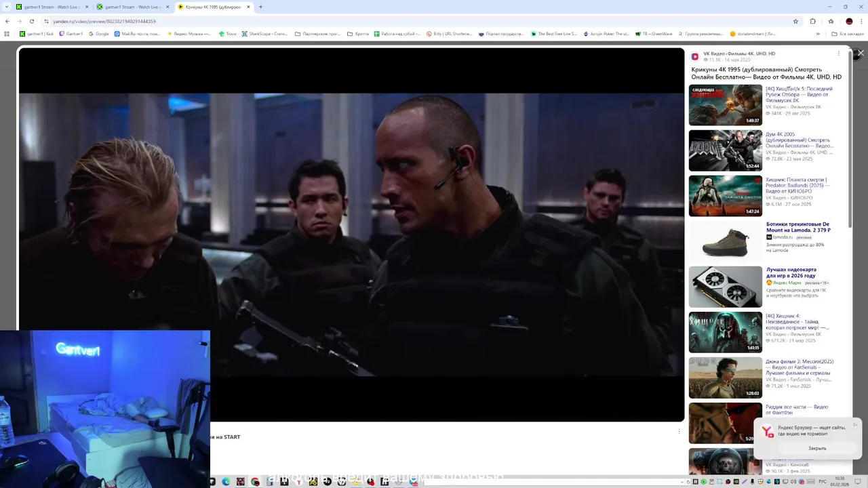The height and width of the screenshot is (488, 868).
Task: Open the Хищник 4: Неизведанное title link
Action: [x=797, y=322]
